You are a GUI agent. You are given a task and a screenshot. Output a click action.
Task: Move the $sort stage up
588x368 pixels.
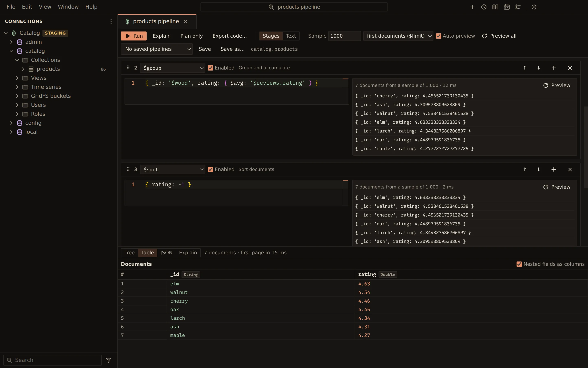[525, 169]
